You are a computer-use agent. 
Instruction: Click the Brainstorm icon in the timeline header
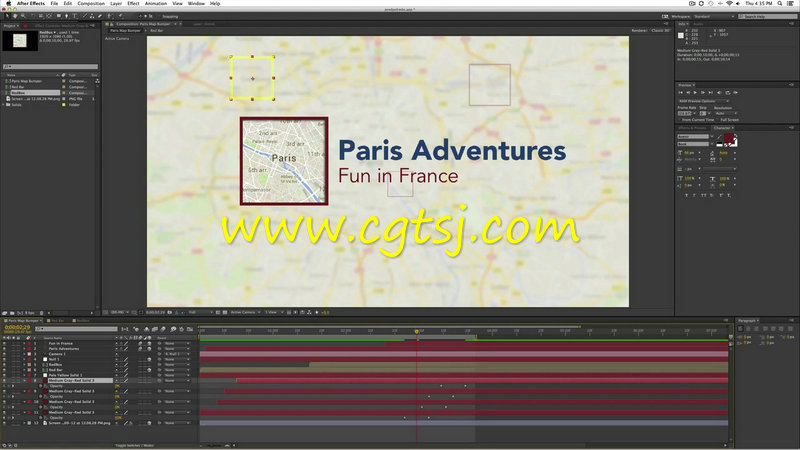pyautogui.click(x=173, y=329)
